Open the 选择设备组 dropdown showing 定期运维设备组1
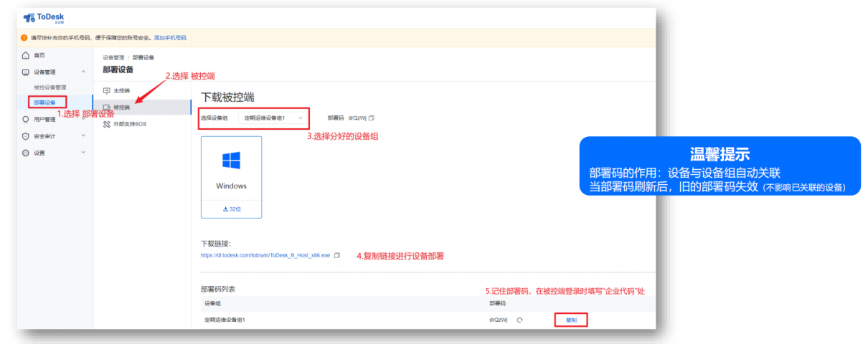Viewport: 868px width, 344px height. pos(274,117)
